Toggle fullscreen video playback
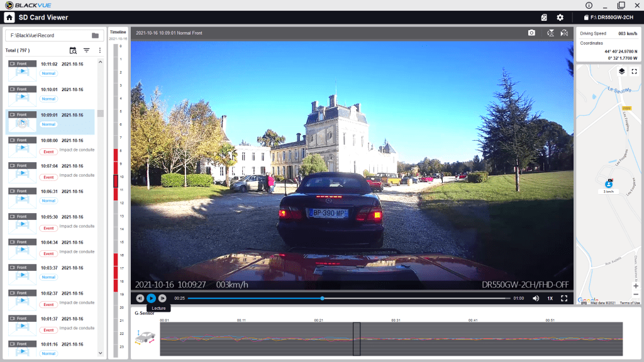Viewport: 644px width, 362px height. 564,299
